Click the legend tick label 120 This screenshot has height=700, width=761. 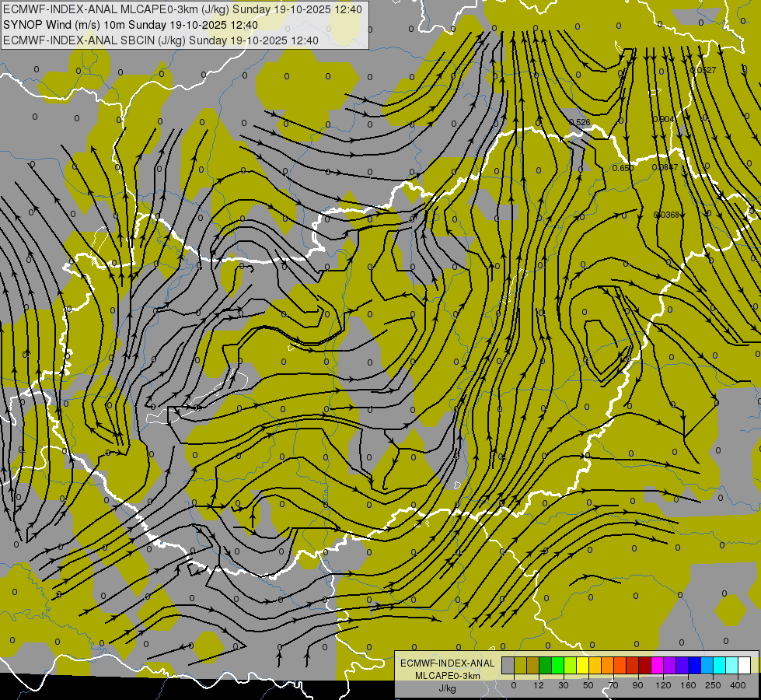[664, 685]
